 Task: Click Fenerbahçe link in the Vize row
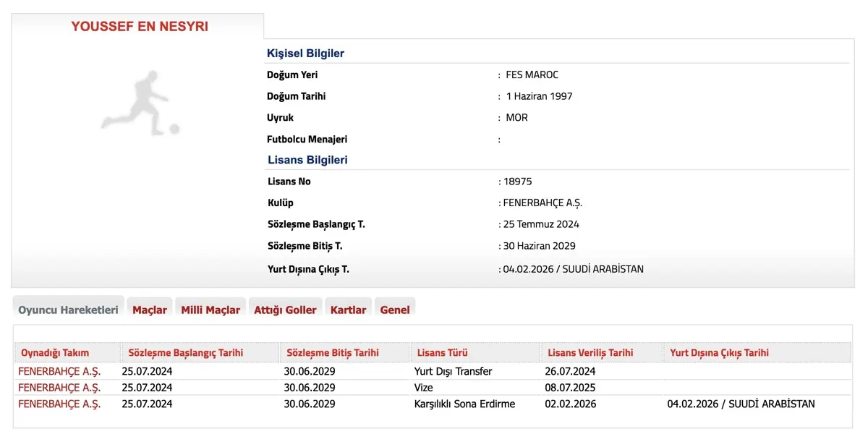(59, 388)
